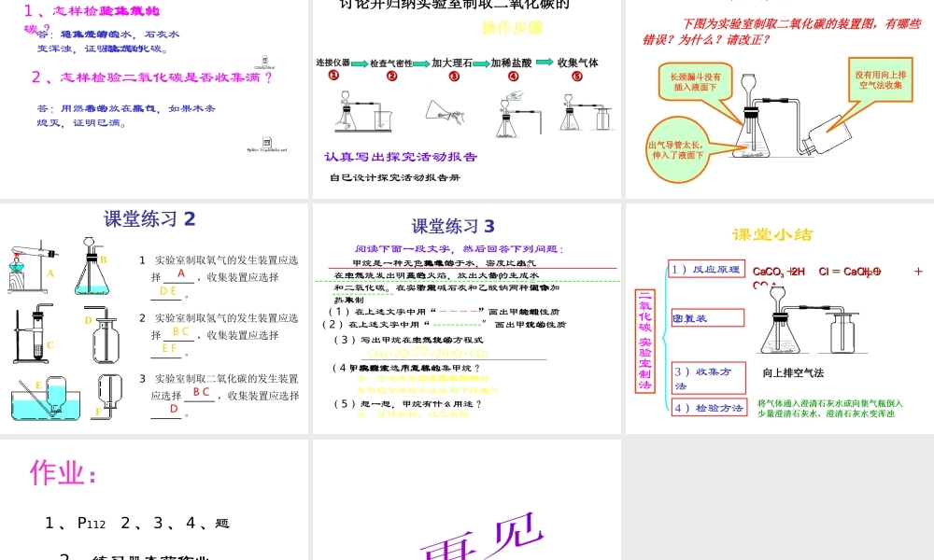Click the 自己设计探究活动报告册 line
934x560 pixels.
click(395, 177)
